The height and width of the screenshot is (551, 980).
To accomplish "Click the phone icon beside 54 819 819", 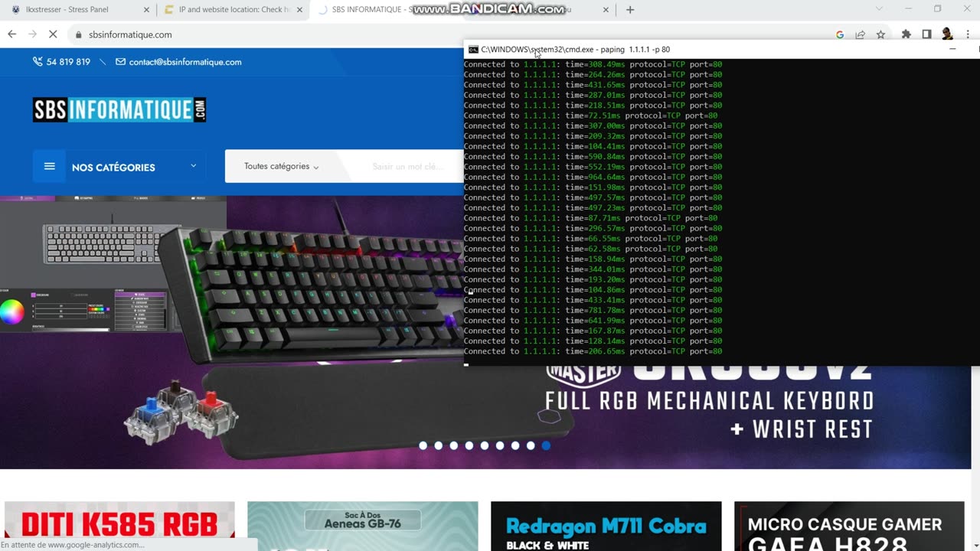I will pyautogui.click(x=38, y=62).
